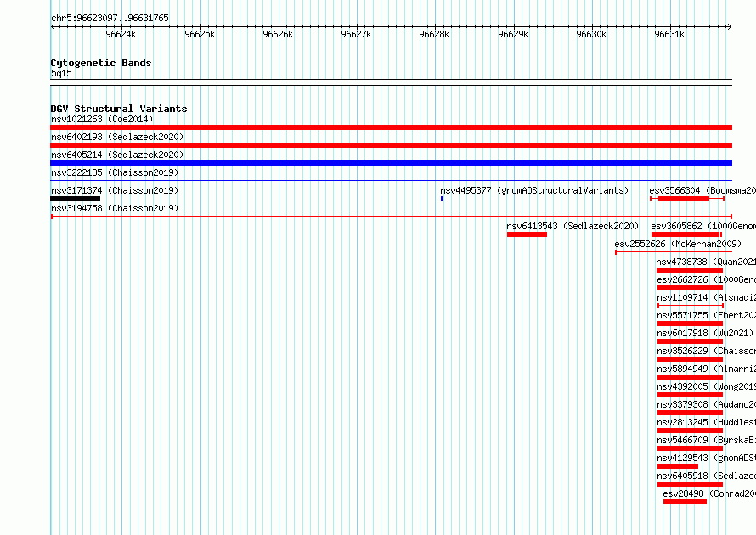Click nsv5571755 (Ebert) label

707,315
